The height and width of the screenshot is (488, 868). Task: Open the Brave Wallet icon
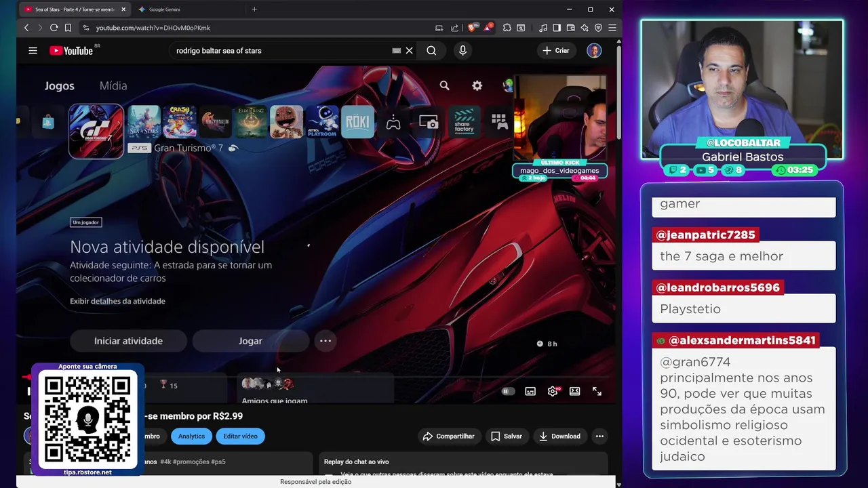pyautogui.click(x=570, y=28)
